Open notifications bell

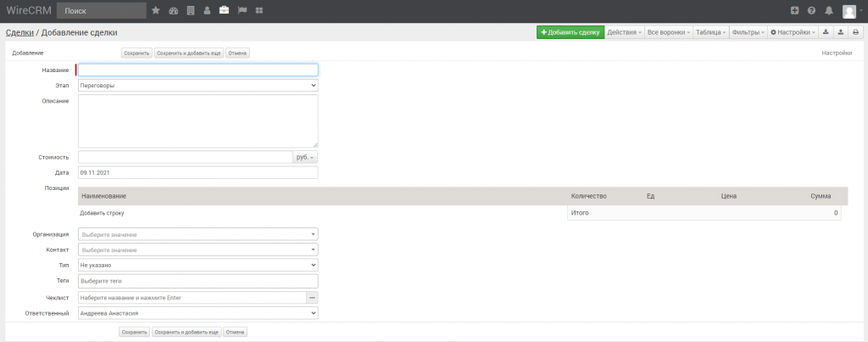(x=829, y=11)
